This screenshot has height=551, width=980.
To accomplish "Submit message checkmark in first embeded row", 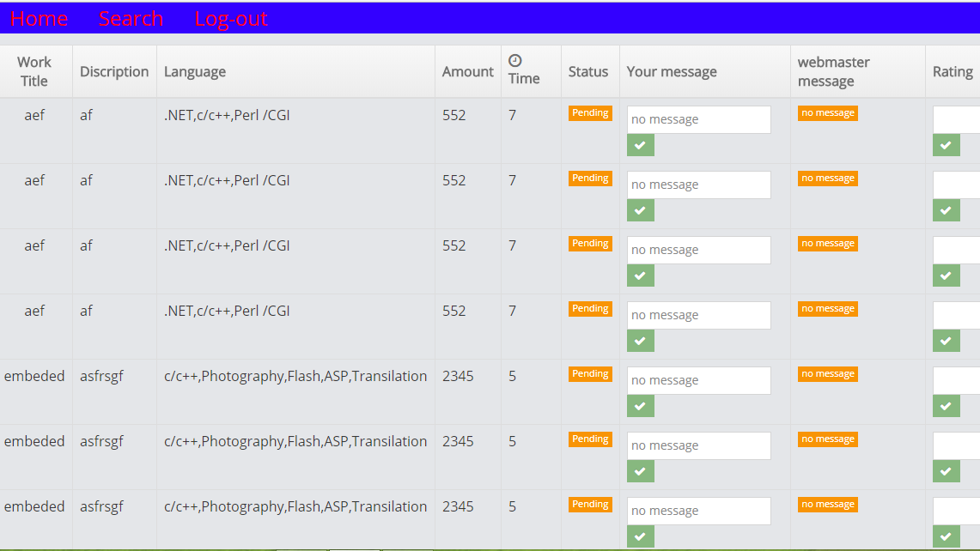I will point(641,407).
